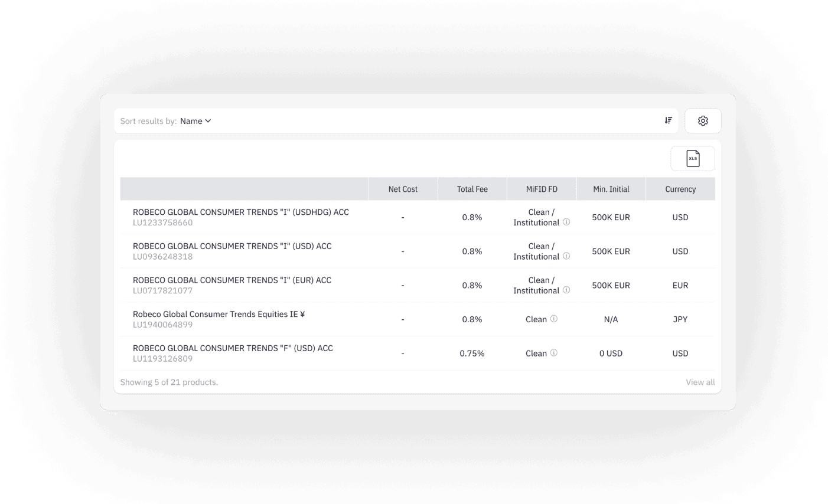
Task: Click the Currency column header
Action: (680, 189)
